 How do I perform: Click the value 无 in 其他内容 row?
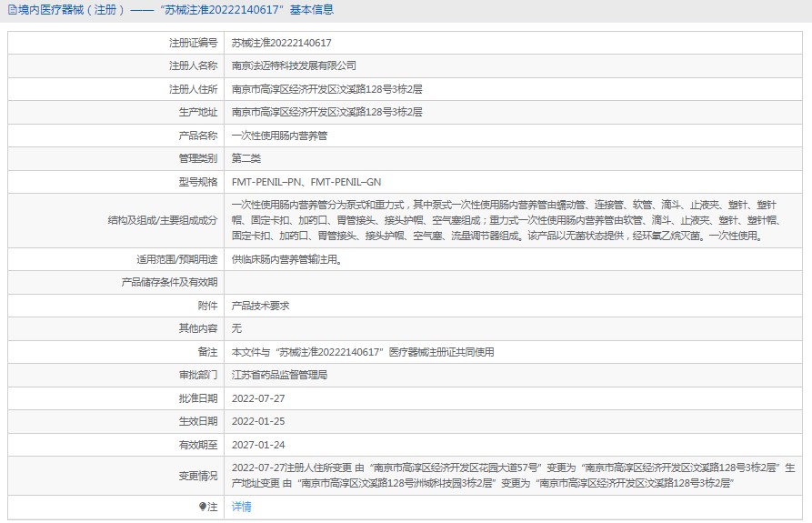(x=236, y=328)
